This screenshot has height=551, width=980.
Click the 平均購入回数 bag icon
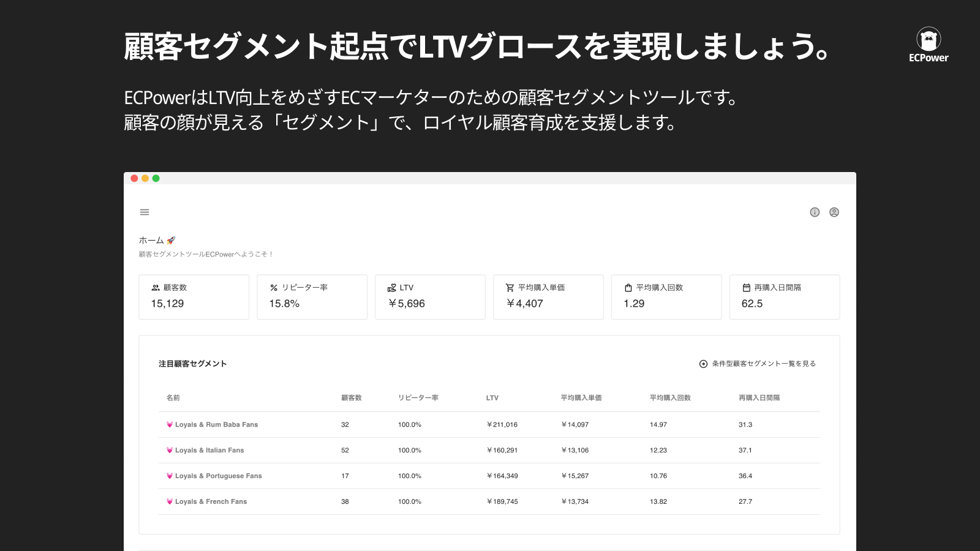point(628,288)
